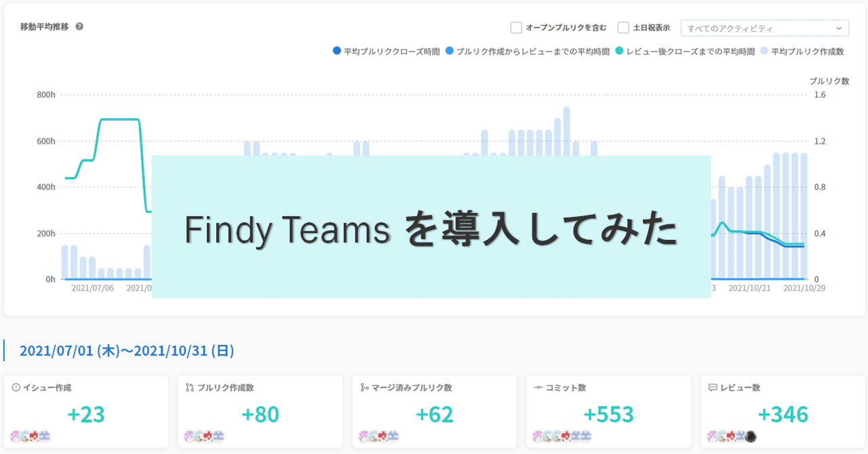Click the speech bubble icon on レビュー数 card
Screen dimensions: 868x454
tap(712, 387)
